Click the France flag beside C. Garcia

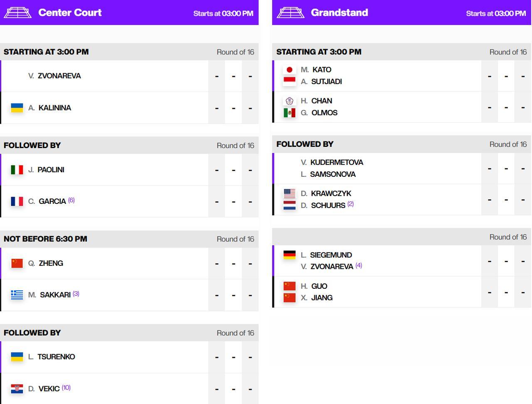(17, 201)
